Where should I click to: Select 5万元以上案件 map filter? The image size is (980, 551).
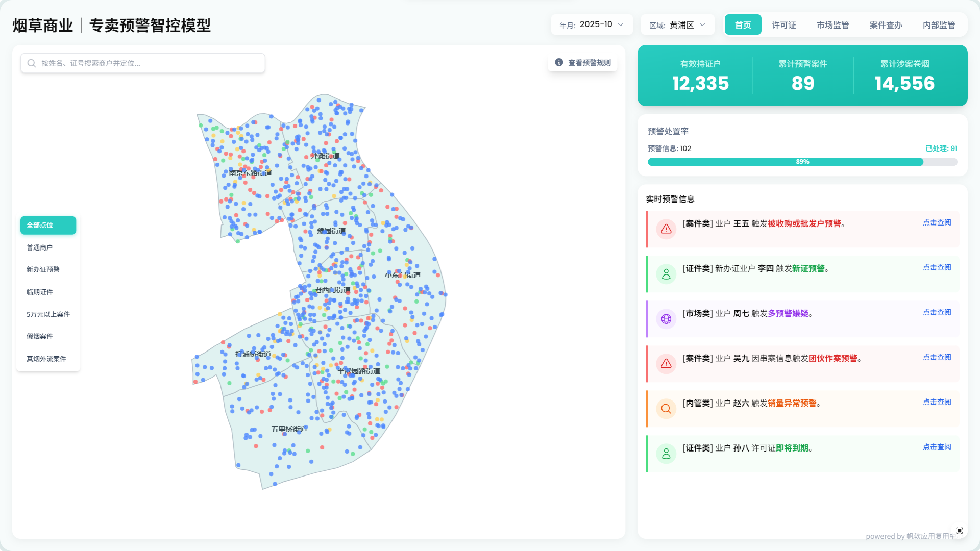[48, 314]
